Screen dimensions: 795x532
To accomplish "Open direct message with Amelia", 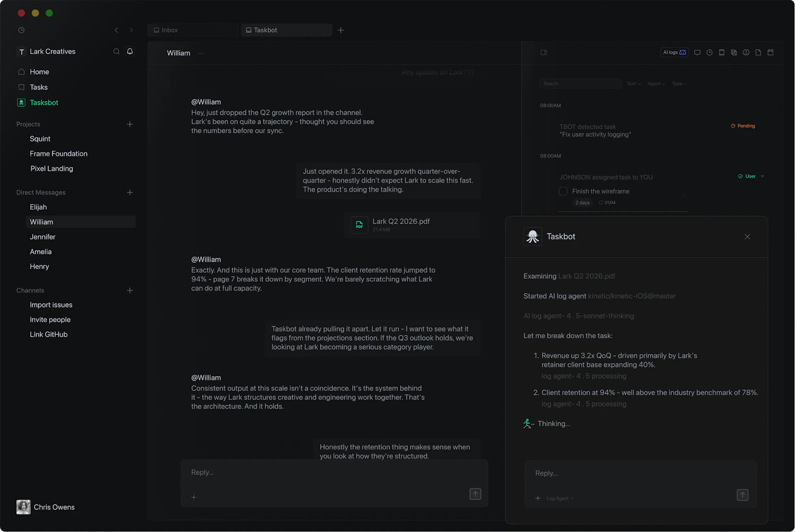I will tap(41, 252).
